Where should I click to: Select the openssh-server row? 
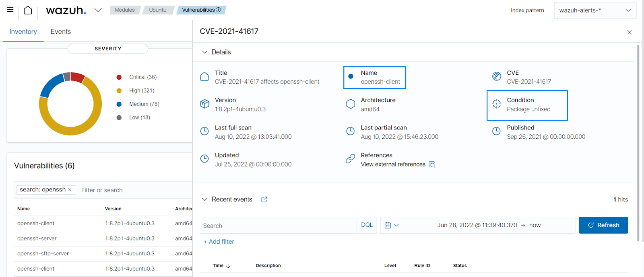tap(103, 239)
